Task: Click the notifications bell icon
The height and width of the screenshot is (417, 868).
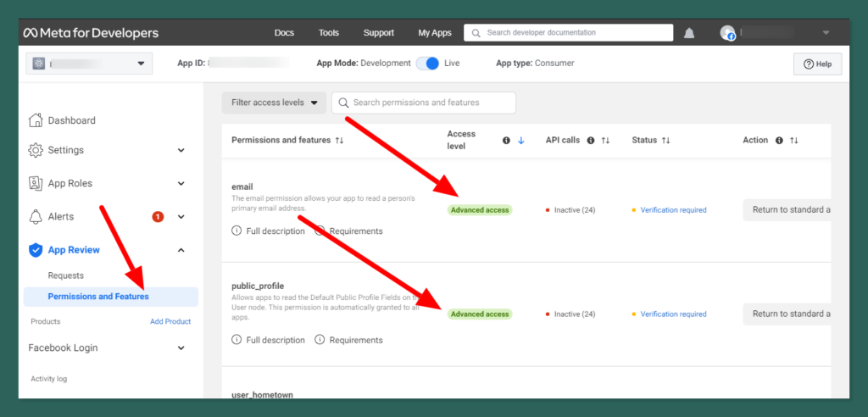Action: coord(689,33)
